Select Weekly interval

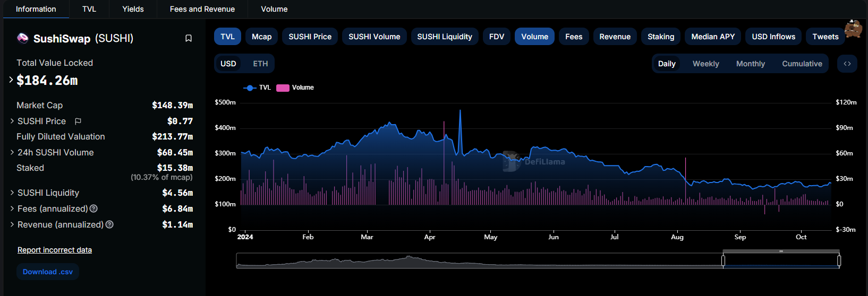coord(705,64)
